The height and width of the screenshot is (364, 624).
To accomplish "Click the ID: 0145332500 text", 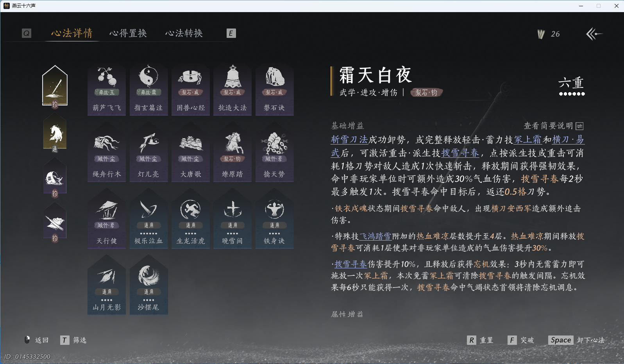I will [27, 357].
